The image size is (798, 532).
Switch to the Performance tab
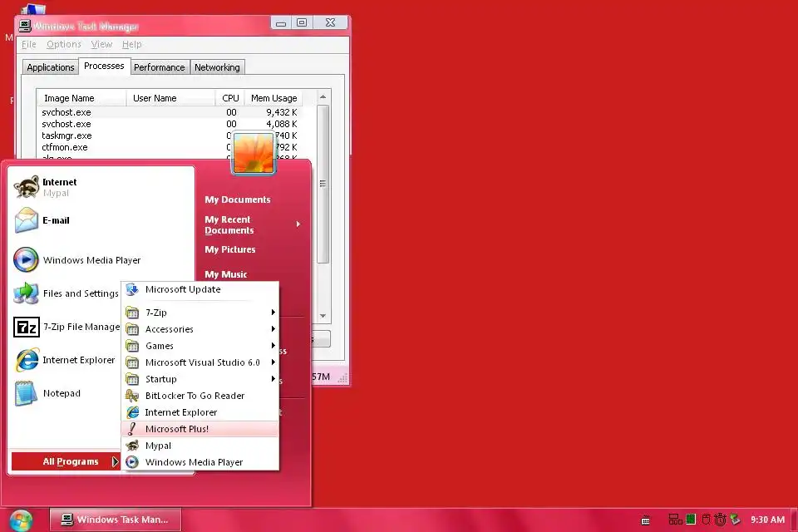pos(160,67)
